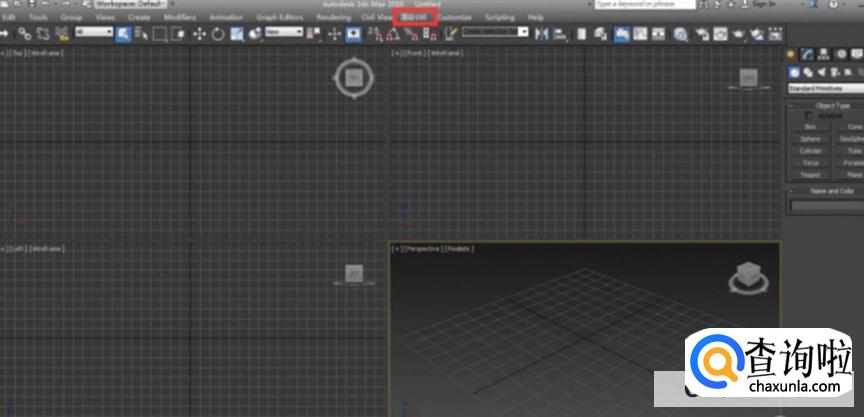This screenshot has height=417, width=864.
Task: Open the Material Editor
Action: tap(681, 34)
